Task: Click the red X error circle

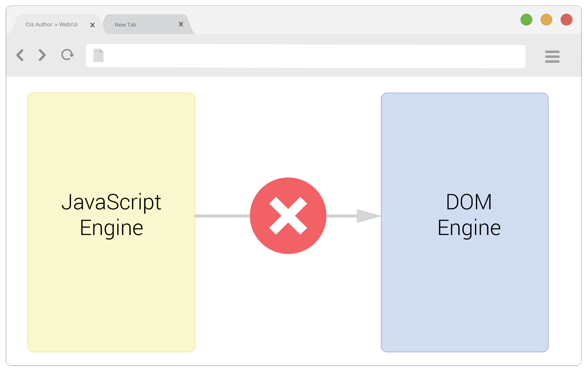Action: (288, 216)
